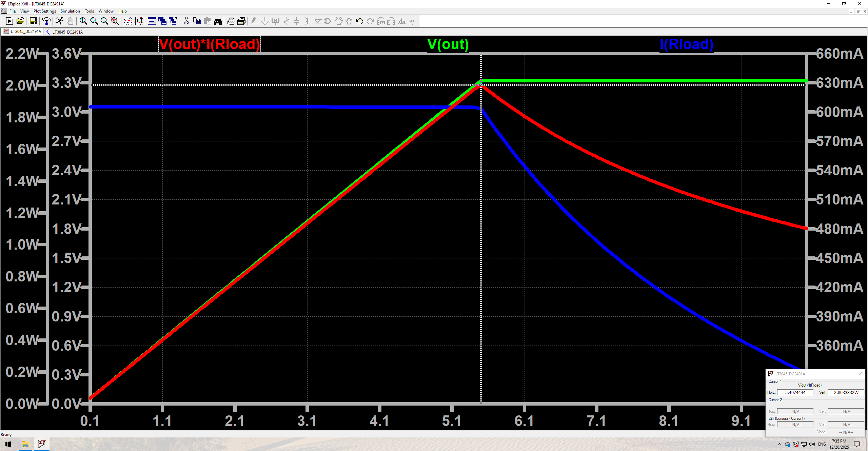Click the Cascade windows icon

(x=162, y=21)
